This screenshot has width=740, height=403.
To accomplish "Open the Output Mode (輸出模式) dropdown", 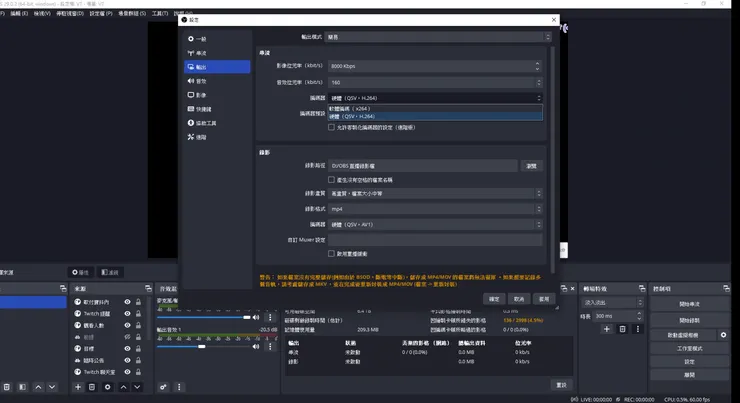I will point(438,37).
